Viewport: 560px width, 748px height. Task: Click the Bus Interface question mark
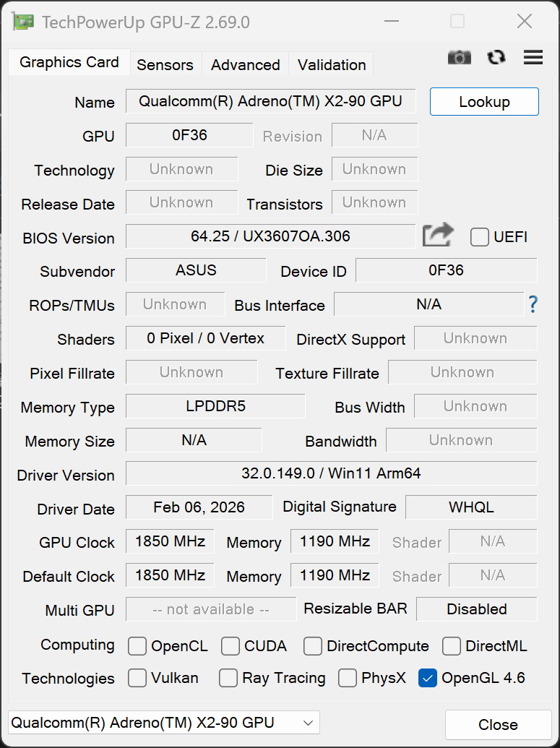533,304
